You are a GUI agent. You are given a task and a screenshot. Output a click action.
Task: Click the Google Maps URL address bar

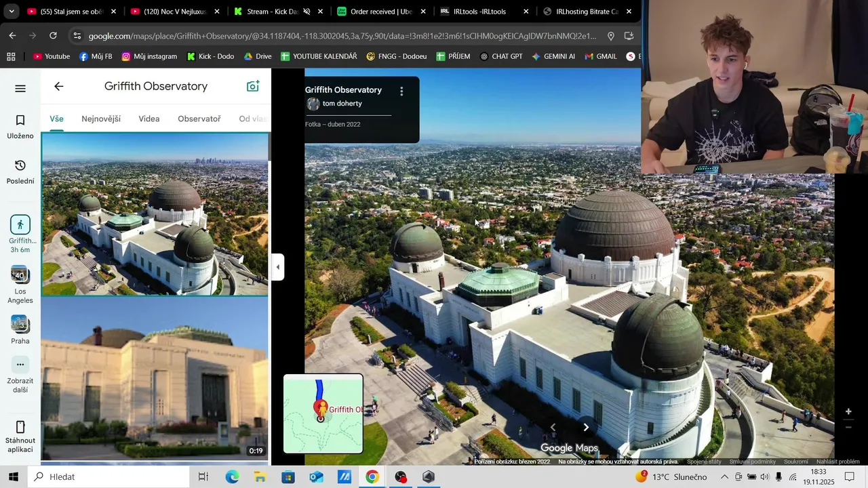342,36
